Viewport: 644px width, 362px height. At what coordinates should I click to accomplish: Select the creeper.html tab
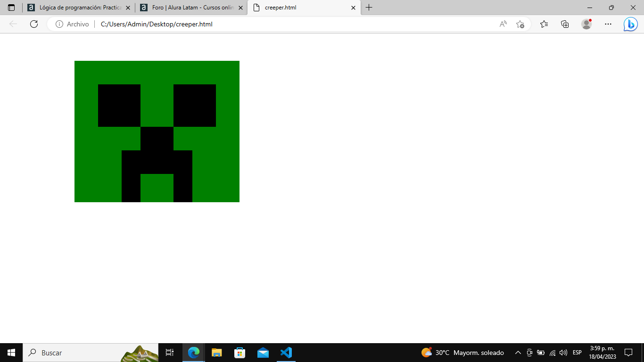(x=304, y=8)
